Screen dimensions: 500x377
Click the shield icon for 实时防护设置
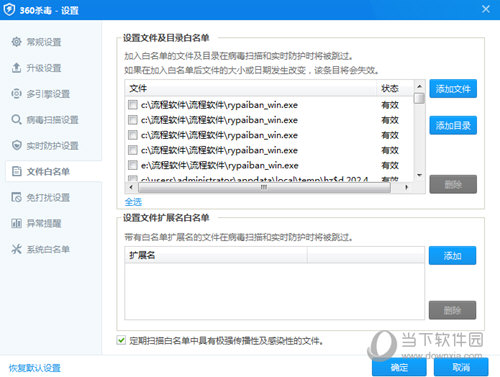[16, 146]
